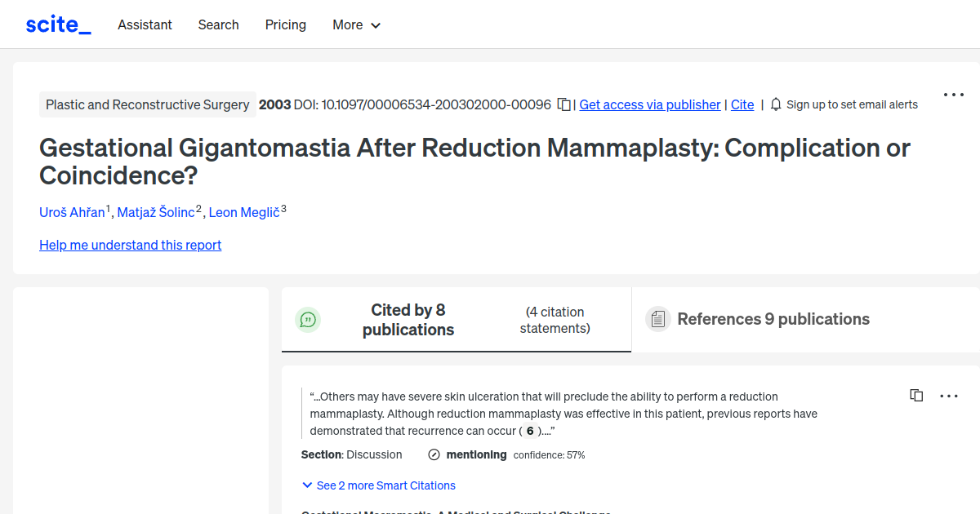Select author Leon Meglič
The width and height of the screenshot is (980, 514).
click(x=243, y=212)
